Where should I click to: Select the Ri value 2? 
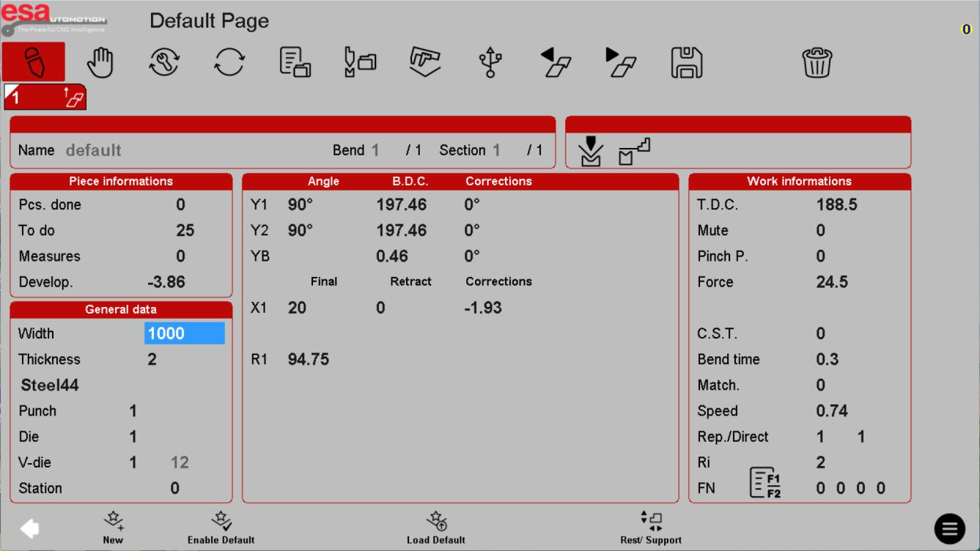(821, 462)
